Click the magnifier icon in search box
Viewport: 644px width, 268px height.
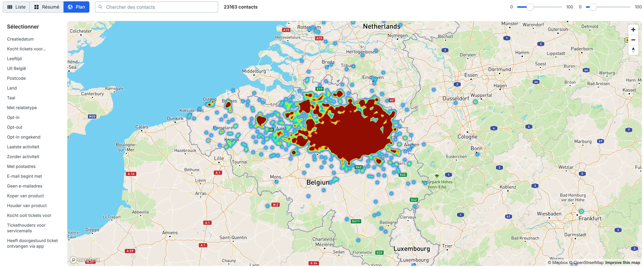[100, 7]
